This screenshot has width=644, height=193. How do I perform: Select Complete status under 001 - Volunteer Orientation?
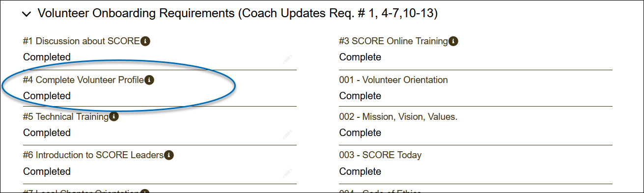pos(360,96)
